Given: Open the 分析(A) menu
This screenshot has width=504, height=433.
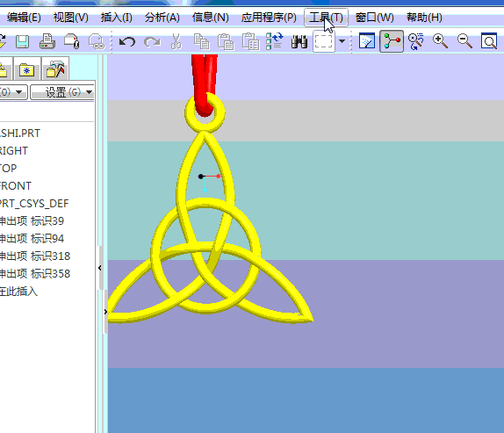Looking at the screenshot, I should [162, 18].
